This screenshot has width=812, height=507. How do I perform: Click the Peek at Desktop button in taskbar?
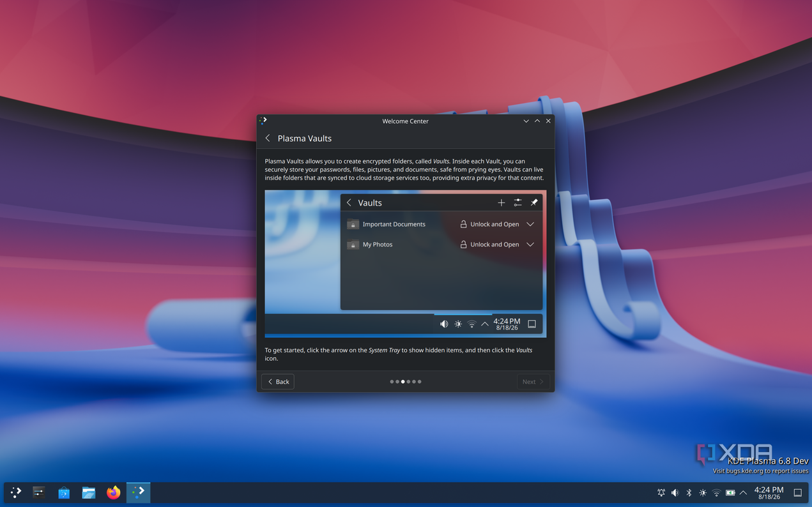point(797,493)
